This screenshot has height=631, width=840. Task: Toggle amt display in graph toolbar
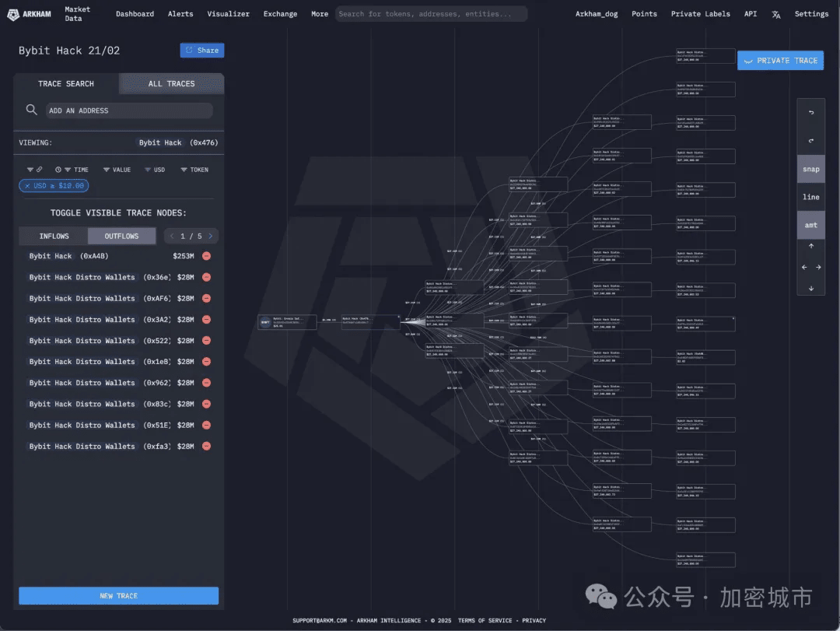click(810, 225)
